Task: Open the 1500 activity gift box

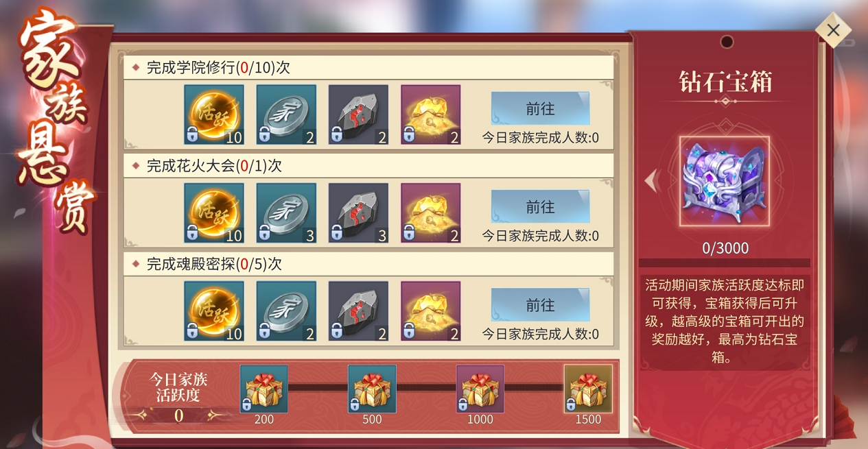Action: [x=588, y=389]
